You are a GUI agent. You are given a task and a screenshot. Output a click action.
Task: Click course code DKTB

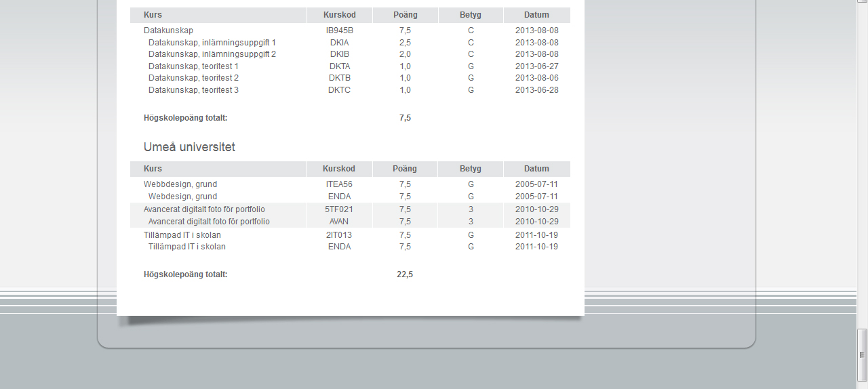point(339,78)
